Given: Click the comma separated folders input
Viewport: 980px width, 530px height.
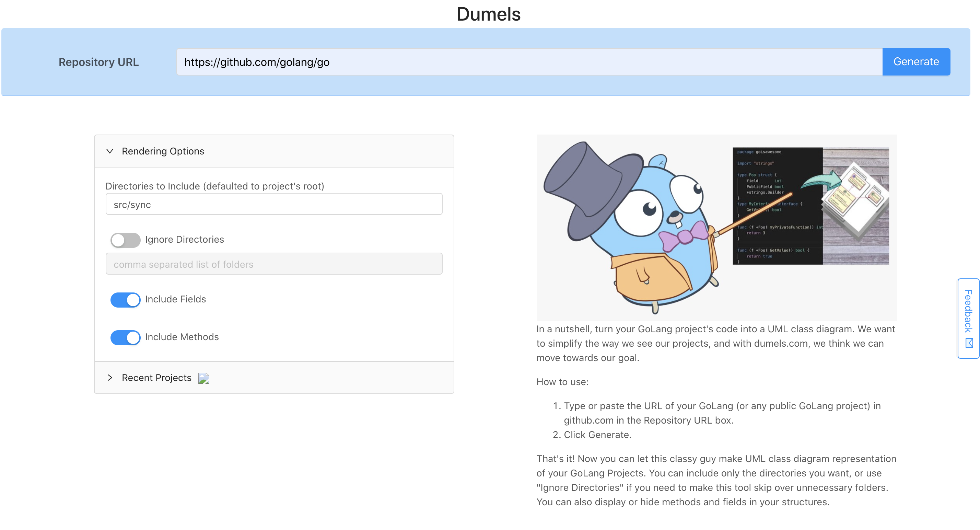Looking at the screenshot, I should click(274, 264).
